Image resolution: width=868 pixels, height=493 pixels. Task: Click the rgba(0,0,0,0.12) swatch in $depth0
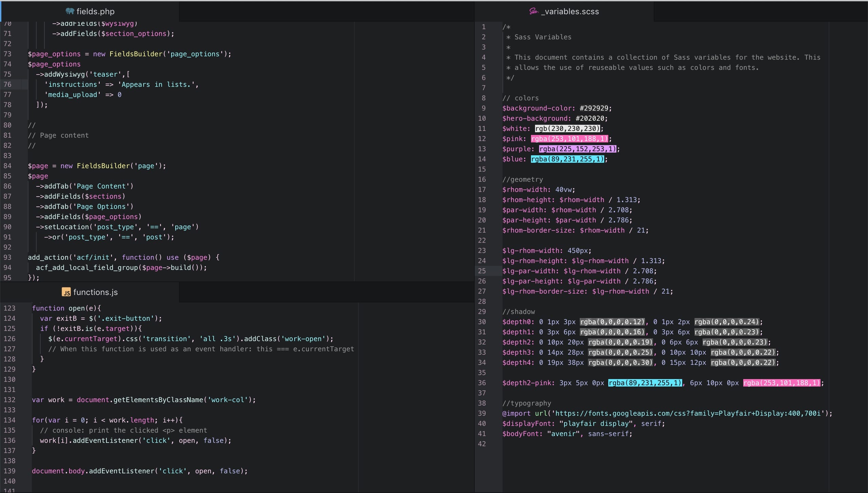[612, 322]
